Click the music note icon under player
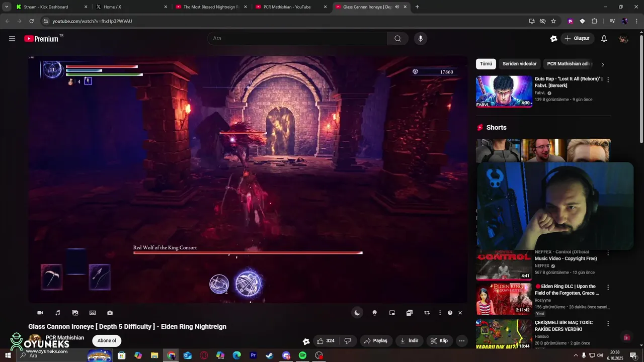This screenshot has width=644, height=362. point(58,313)
